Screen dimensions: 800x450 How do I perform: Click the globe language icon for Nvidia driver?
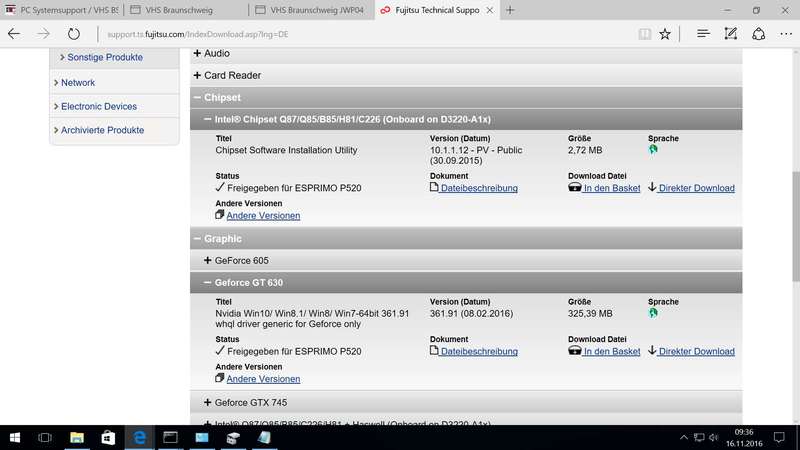pyautogui.click(x=653, y=313)
